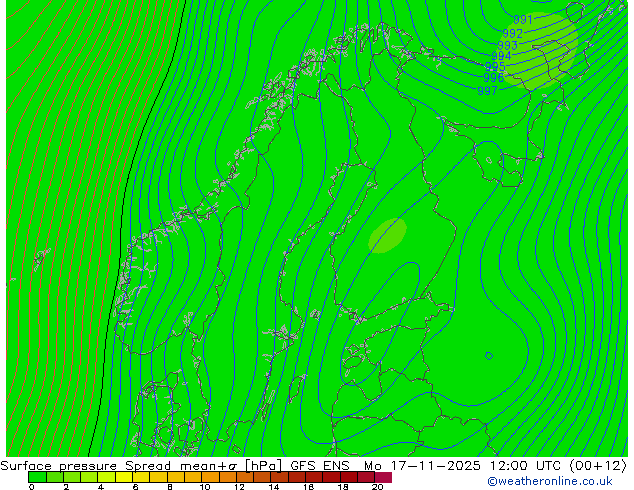Screen dimensions: 634x490
Task: Click the word "Spread" in the caption
Action: pos(148,466)
